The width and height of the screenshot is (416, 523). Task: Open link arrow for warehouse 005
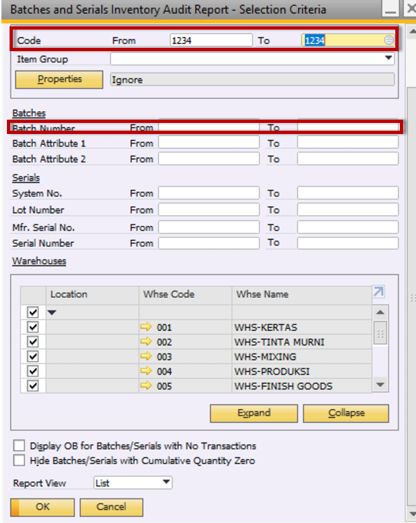(146, 386)
